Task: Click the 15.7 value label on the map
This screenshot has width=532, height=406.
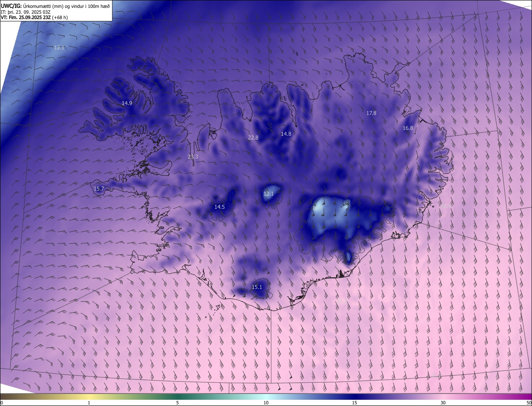Action: [x=99, y=188]
